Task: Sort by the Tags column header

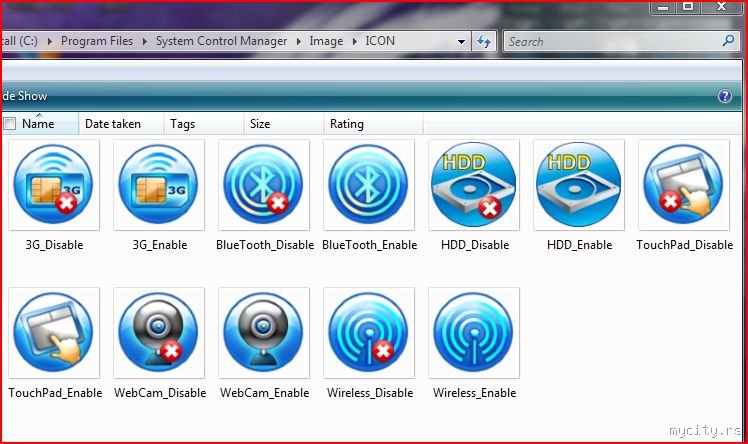Action: point(204,124)
